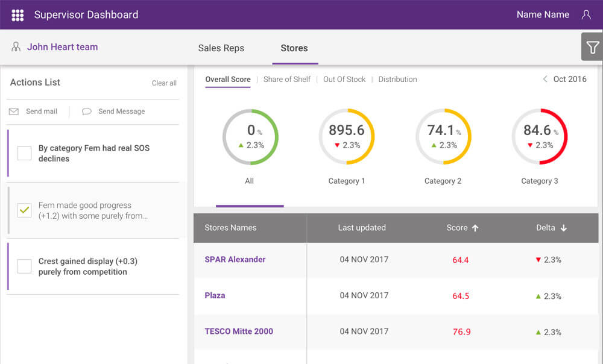Open John Heart team link

(x=62, y=47)
